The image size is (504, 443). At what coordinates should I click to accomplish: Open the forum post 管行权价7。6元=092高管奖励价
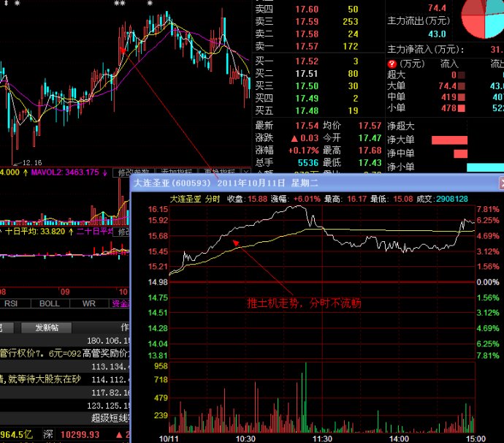pos(64,353)
